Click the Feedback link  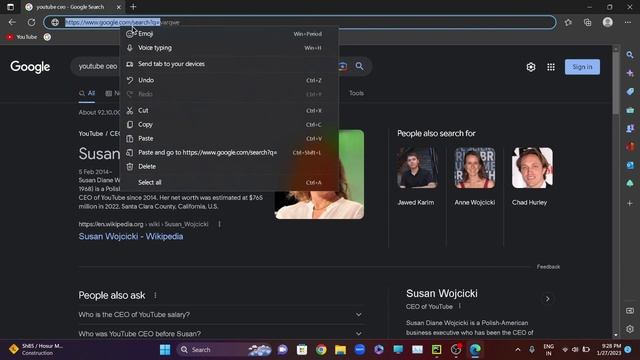548,267
